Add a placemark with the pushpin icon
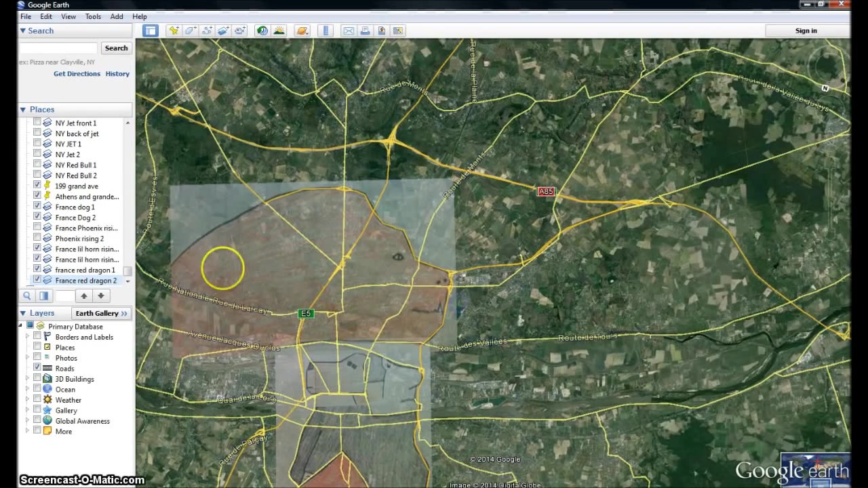The image size is (868, 488). coord(174,30)
